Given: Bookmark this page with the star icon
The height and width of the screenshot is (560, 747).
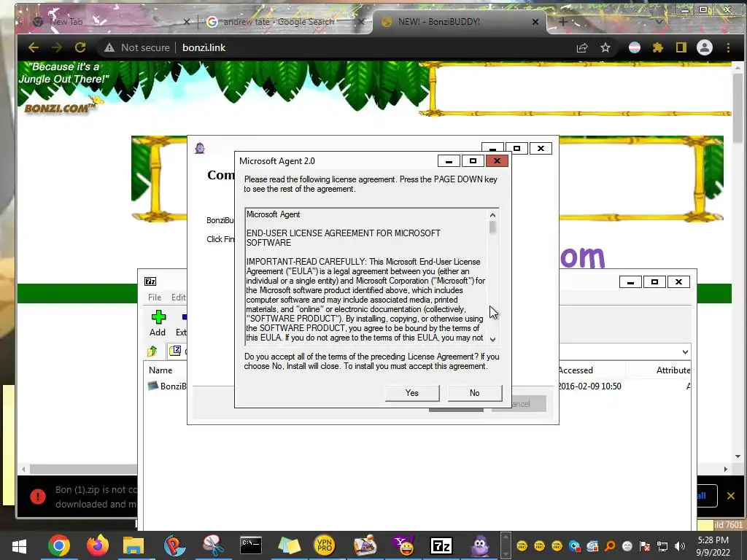Looking at the screenshot, I should 605,47.
